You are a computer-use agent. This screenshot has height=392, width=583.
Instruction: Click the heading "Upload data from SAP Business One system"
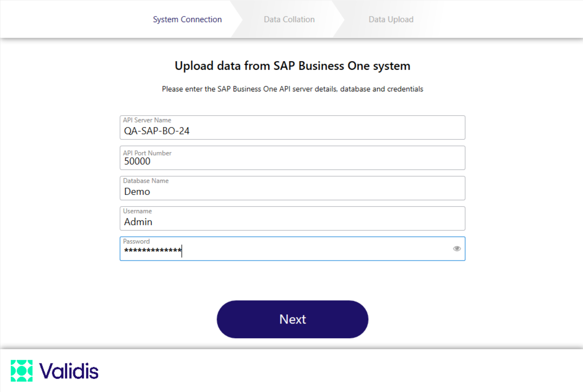pyautogui.click(x=293, y=66)
